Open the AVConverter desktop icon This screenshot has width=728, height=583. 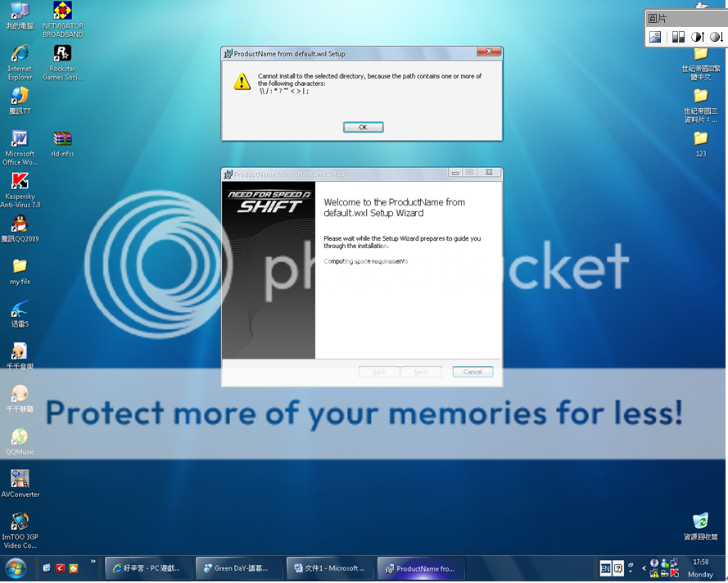20,480
